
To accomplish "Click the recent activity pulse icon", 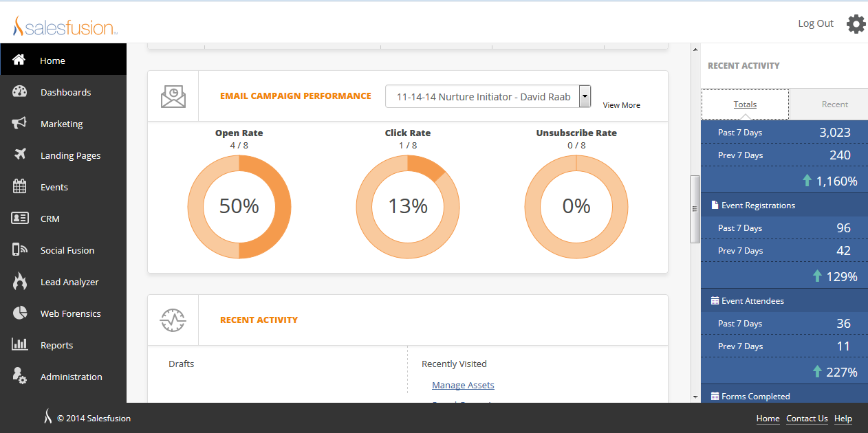I will [173, 320].
